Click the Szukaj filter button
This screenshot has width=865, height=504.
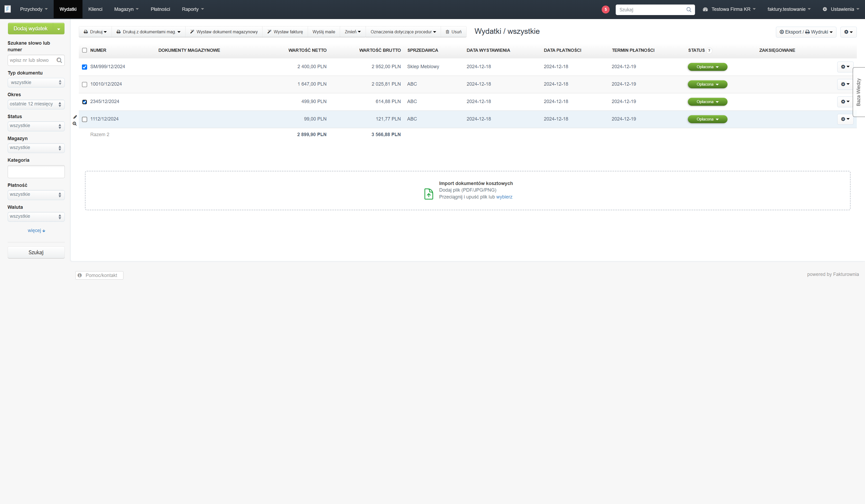[x=36, y=252]
